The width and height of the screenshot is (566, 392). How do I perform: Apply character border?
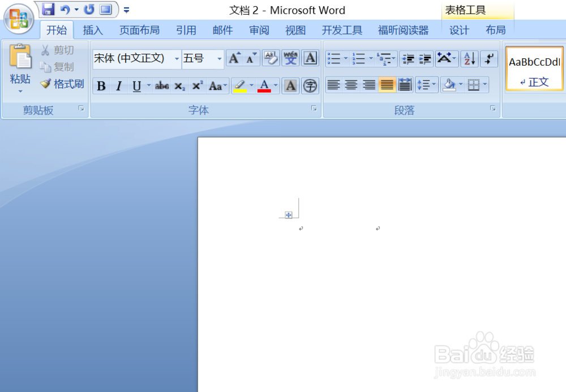(x=310, y=58)
